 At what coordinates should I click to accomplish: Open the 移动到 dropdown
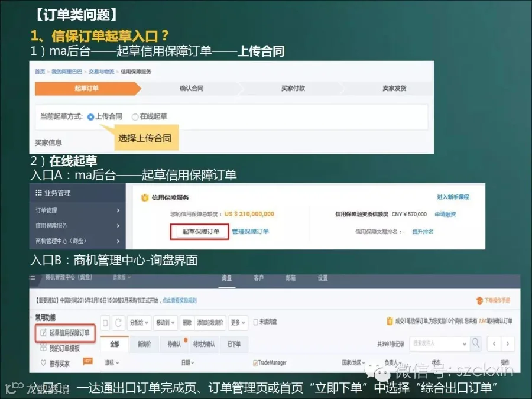tap(166, 323)
